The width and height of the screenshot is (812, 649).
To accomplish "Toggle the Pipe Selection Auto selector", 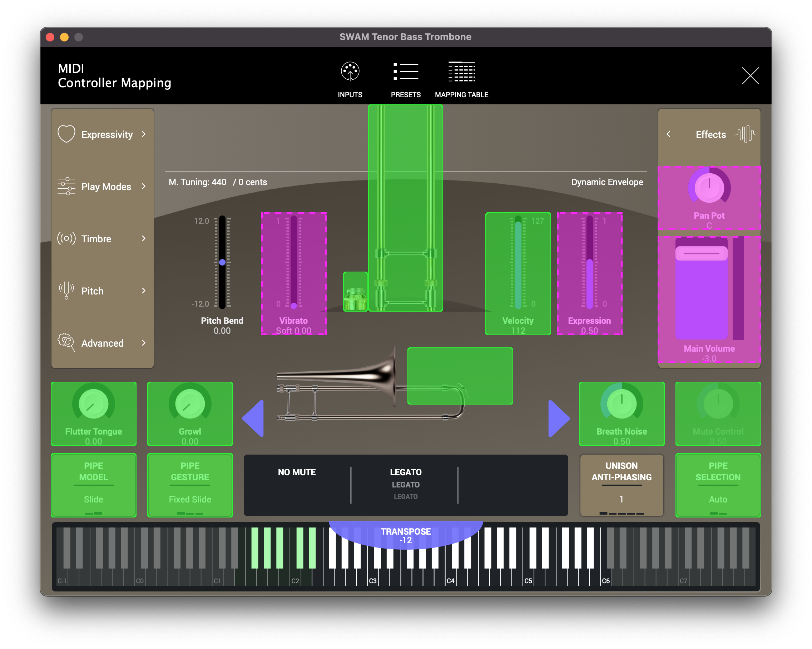I will (718, 485).
